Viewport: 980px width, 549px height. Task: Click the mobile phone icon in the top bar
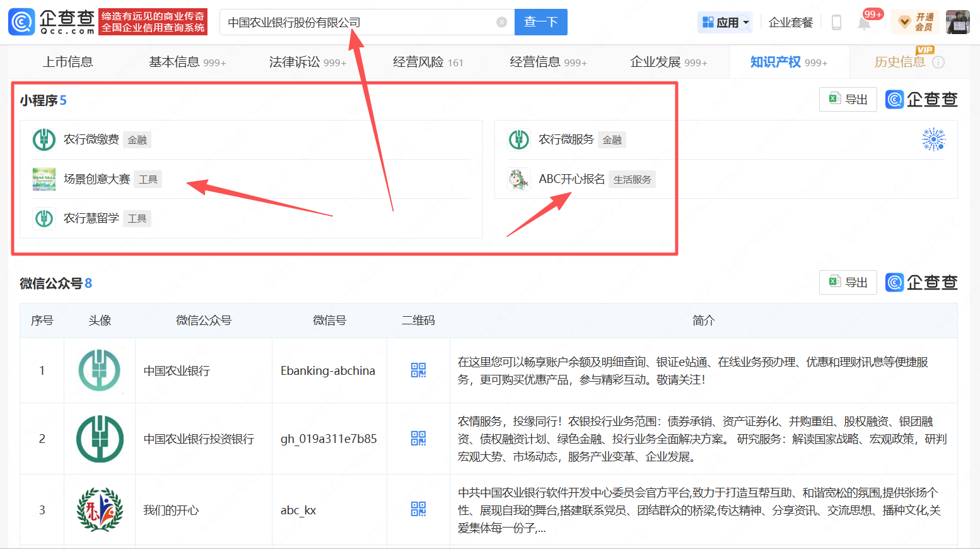[836, 22]
